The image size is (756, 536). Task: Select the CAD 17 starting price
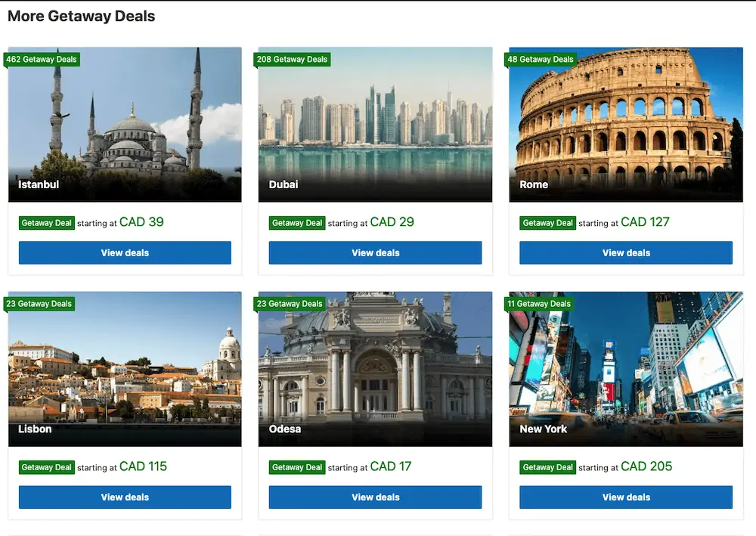[391, 466]
